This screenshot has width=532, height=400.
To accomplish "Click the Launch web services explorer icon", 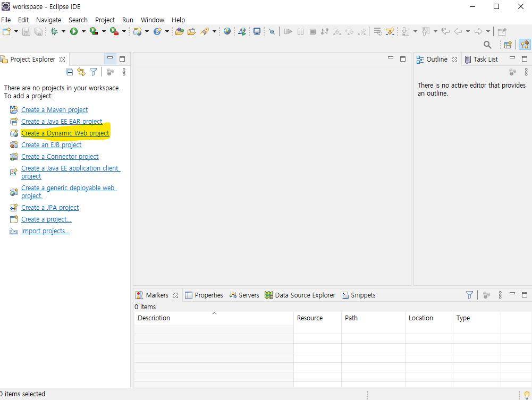I will click(x=242, y=31).
